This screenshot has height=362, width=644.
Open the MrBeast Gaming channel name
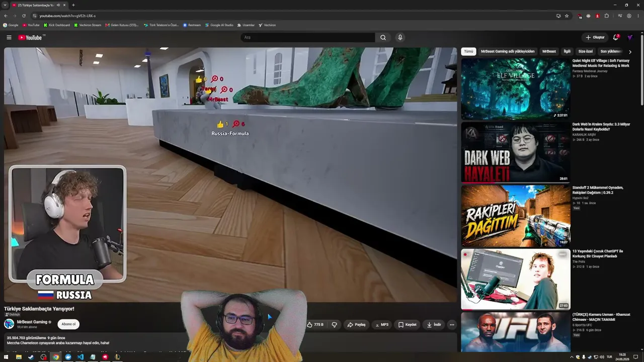32,322
